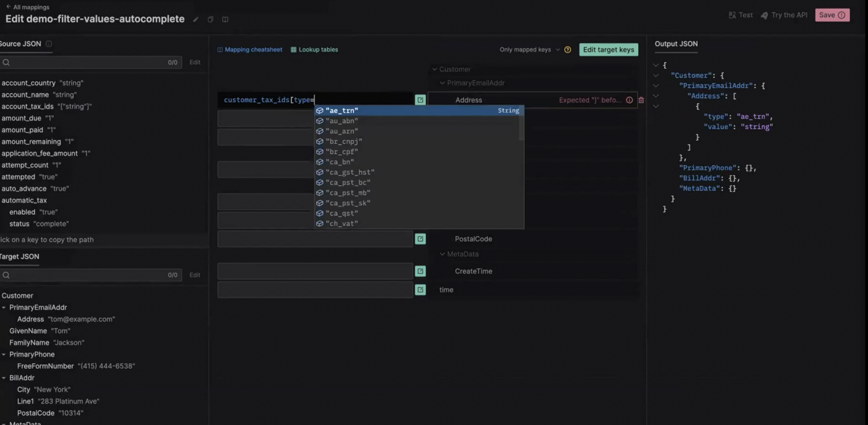Image resolution: width=868 pixels, height=425 pixels.
Task: Choose "ca_pst_sk" from suggestions
Action: tap(417, 203)
